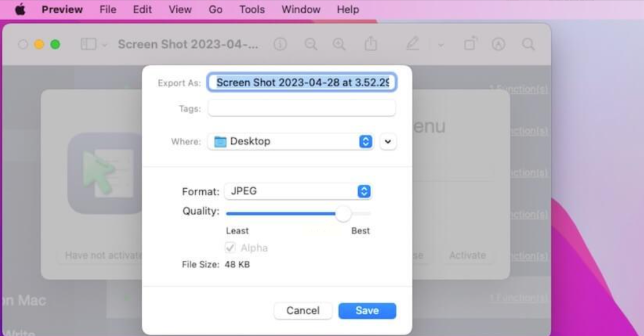
Task: Click the zoom in magnifier icon
Action: [339, 44]
